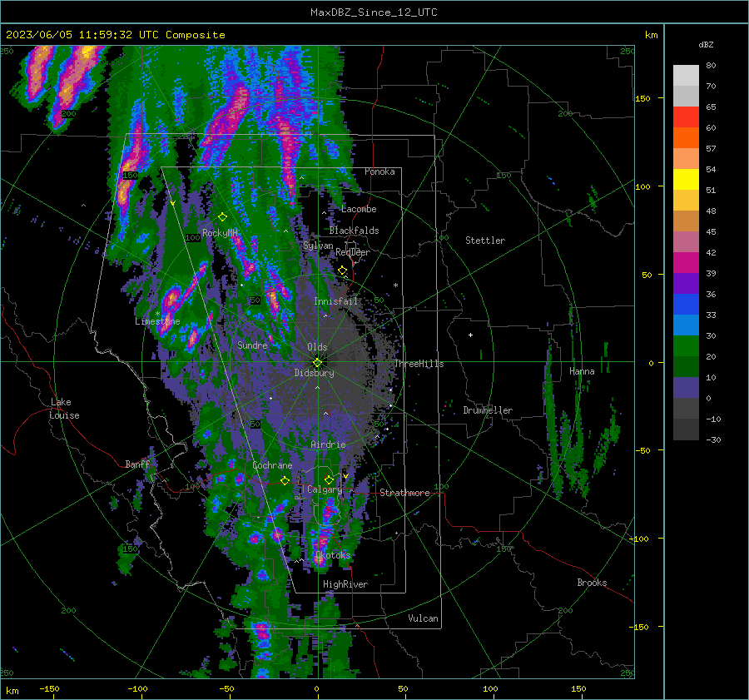
Task: Click the slate purple 0-10 dBZ legend swatch
Action: (x=686, y=388)
